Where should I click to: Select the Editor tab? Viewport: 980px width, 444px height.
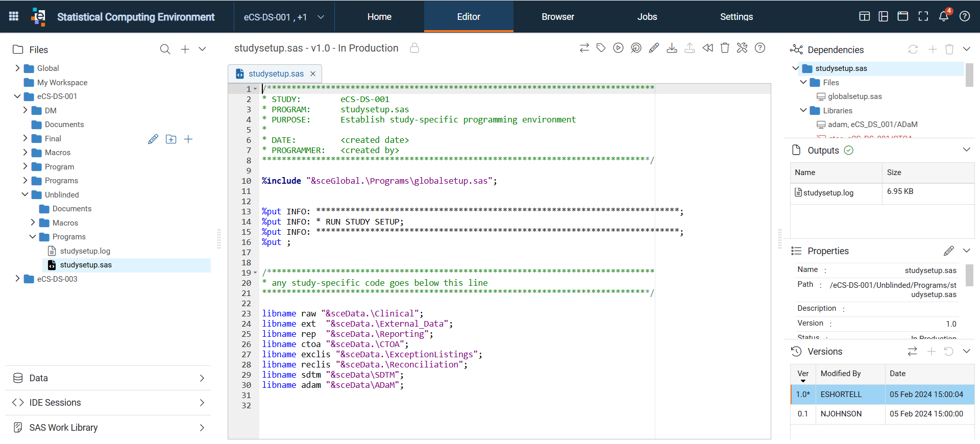pyautogui.click(x=469, y=17)
